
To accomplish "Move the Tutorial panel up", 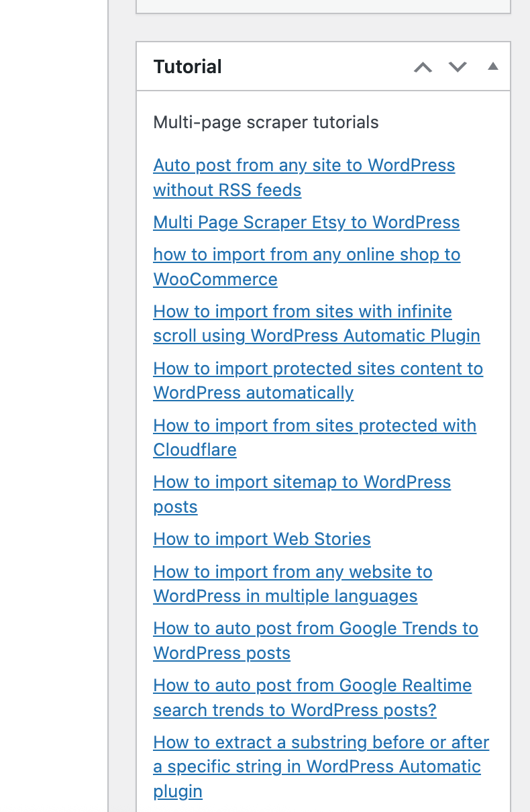I will coord(423,67).
